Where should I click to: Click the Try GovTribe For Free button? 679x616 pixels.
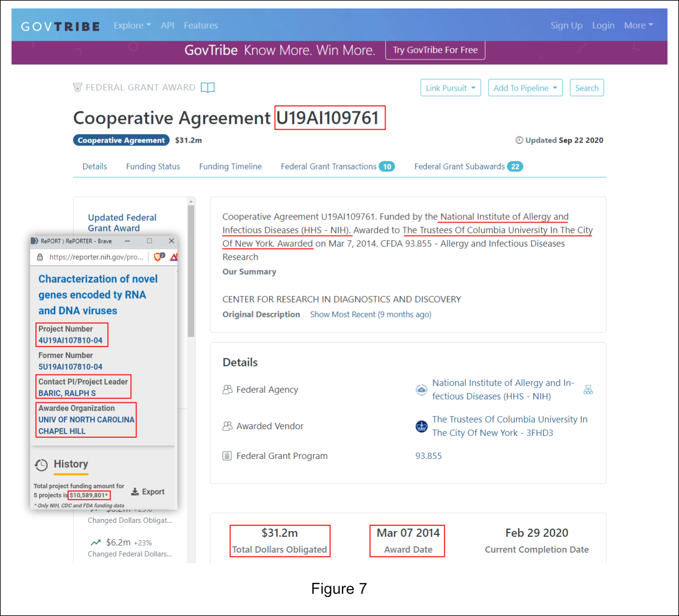(435, 50)
